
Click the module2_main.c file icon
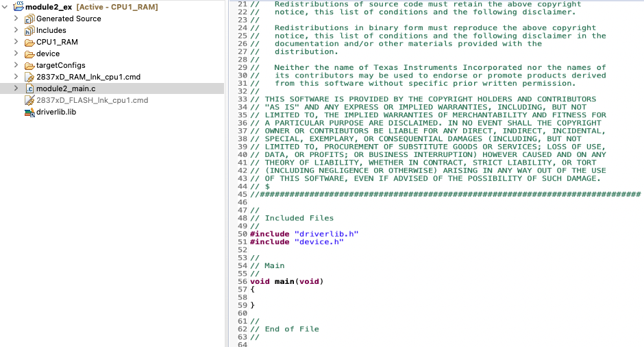29,88
